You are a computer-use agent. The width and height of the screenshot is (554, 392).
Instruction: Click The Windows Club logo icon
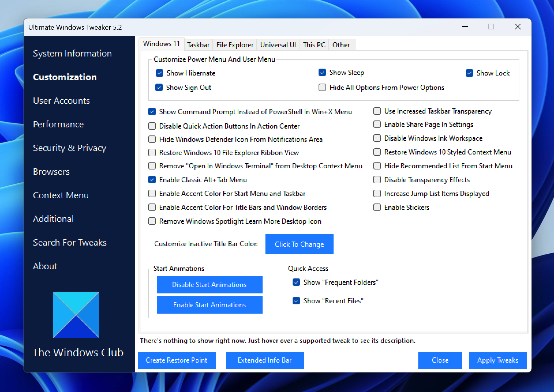coord(76,314)
